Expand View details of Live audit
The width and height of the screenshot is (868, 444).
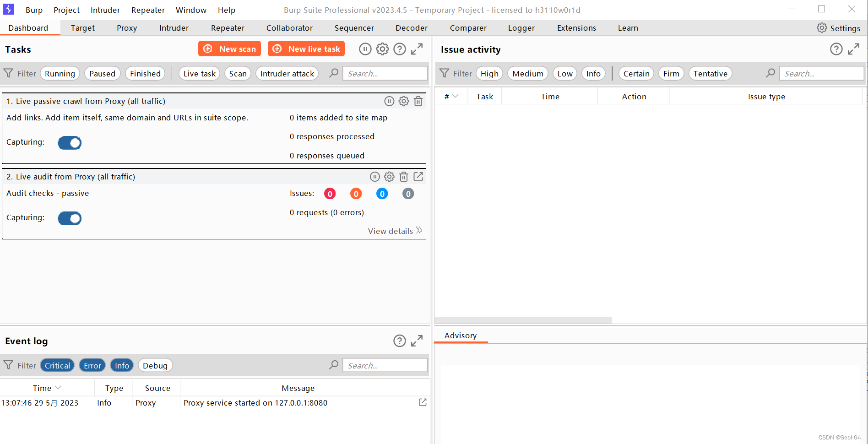395,231
